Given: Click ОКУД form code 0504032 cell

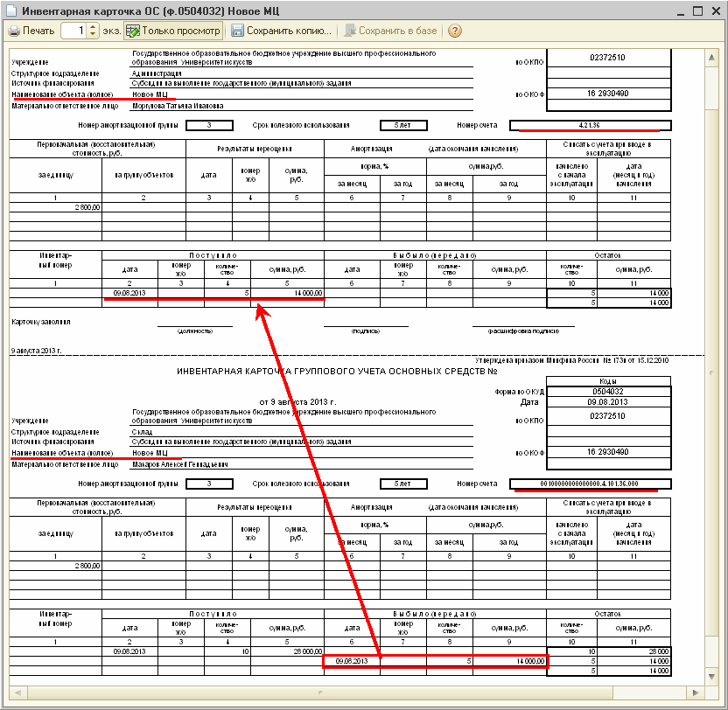Looking at the screenshot, I should pos(607,392).
